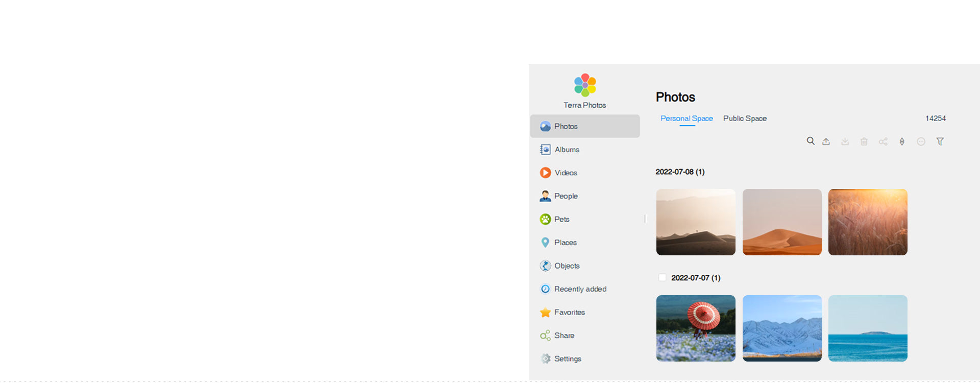Check the 2022-07-07 group checkbox
The width and height of the screenshot is (980, 383).
(662, 277)
